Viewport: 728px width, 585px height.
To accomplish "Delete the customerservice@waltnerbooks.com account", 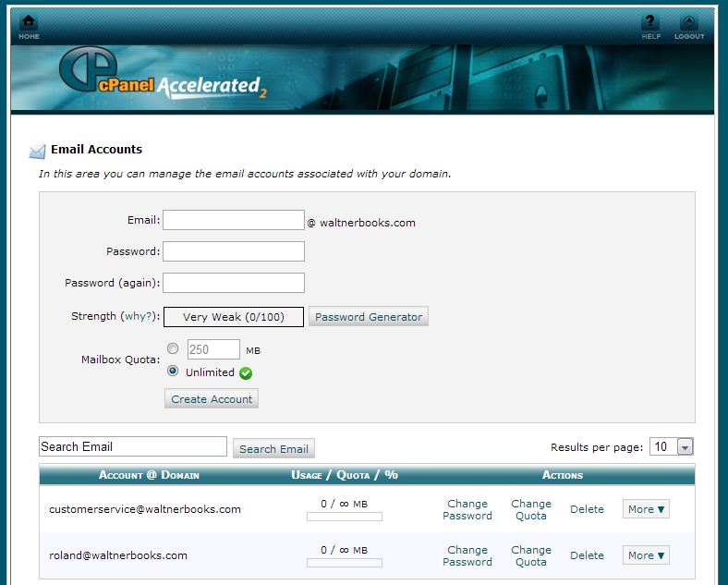I will pyautogui.click(x=587, y=509).
